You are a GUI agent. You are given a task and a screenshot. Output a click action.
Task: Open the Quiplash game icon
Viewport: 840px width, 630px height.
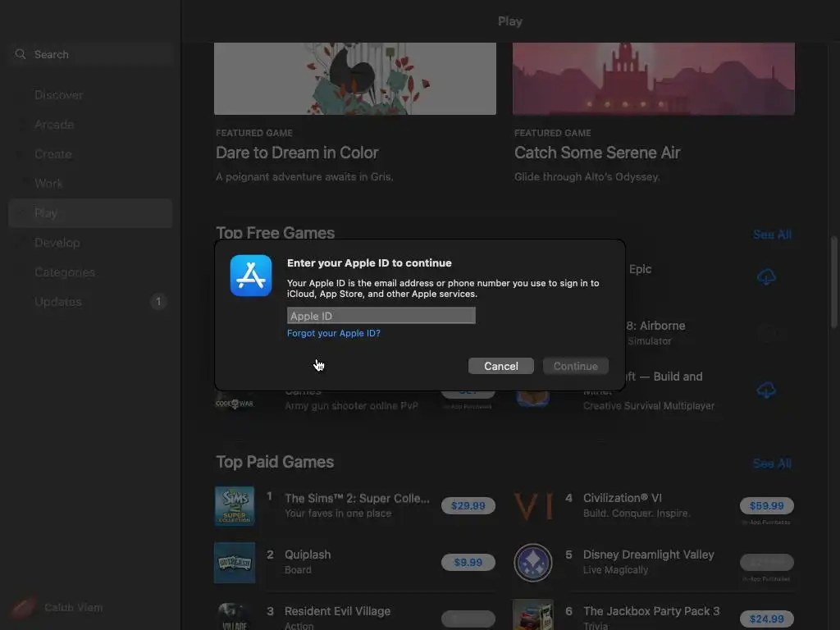pos(235,563)
